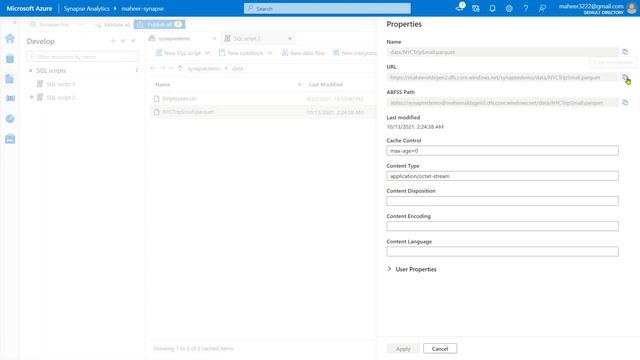Click Validate all
Viewport: 640px width, 360px height.
(x=112, y=24)
